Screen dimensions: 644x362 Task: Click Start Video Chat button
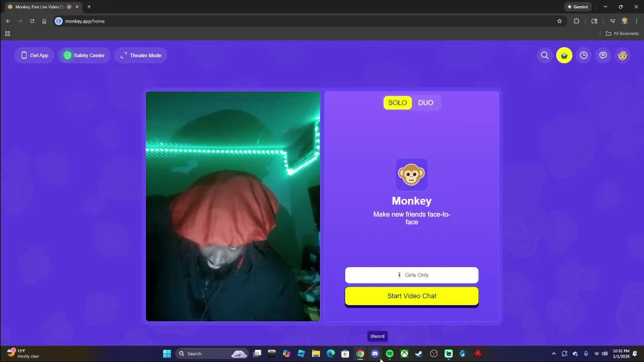point(412,296)
